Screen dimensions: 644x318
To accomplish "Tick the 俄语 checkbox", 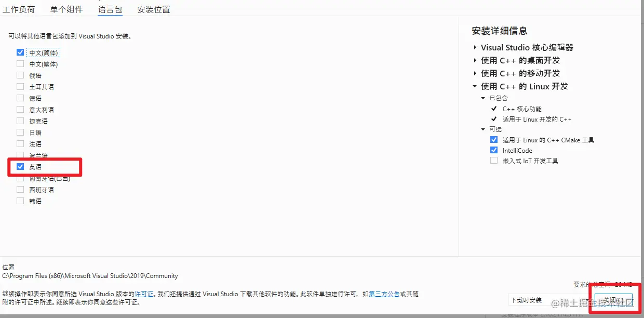I will tap(20, 75).
